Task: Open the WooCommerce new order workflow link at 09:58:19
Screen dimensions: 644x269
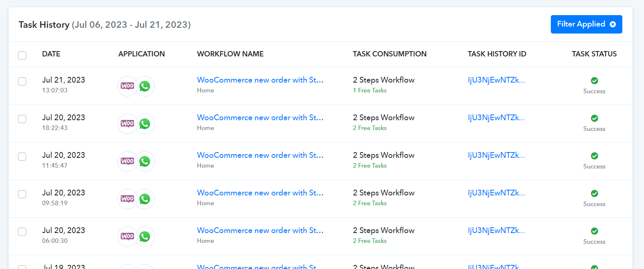Action: [260, 193]
